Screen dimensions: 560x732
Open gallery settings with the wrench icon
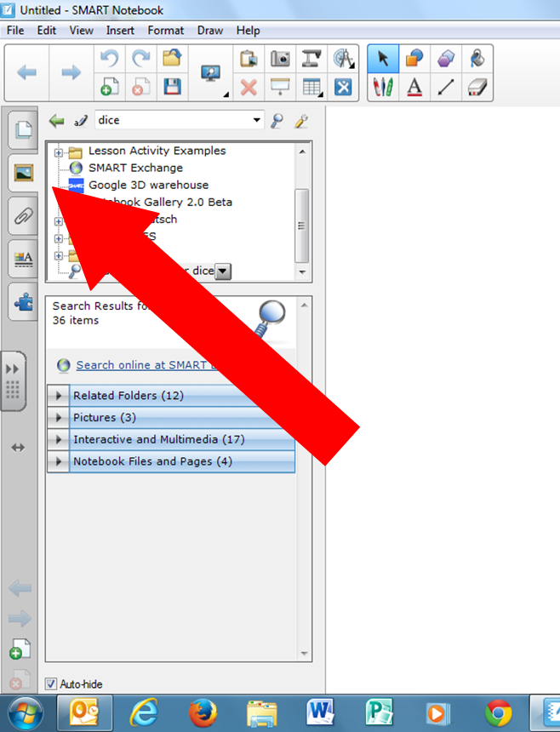pyautogui.click(x=301, y=121)
